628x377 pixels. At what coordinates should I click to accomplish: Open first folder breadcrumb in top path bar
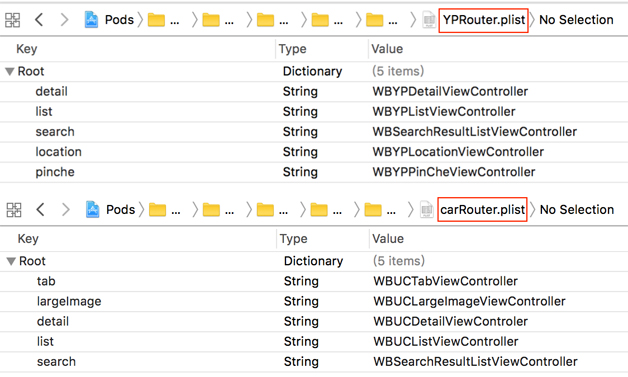tap(156, 20)
